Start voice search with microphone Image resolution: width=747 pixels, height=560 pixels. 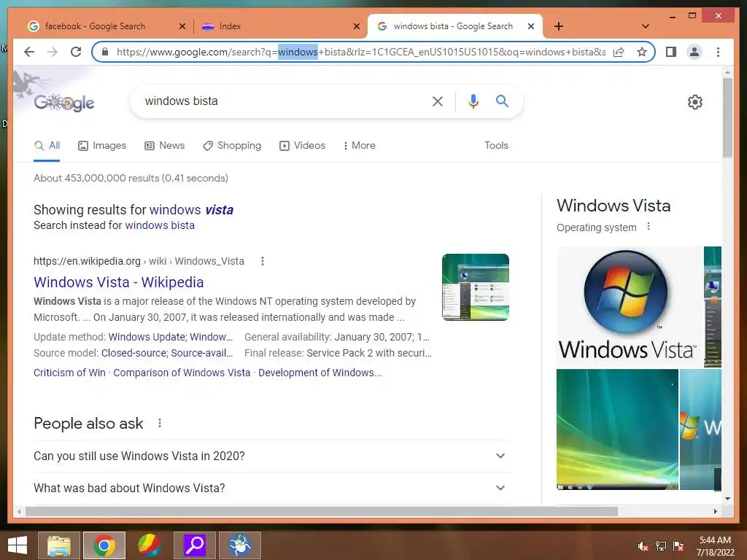point(473,101)
